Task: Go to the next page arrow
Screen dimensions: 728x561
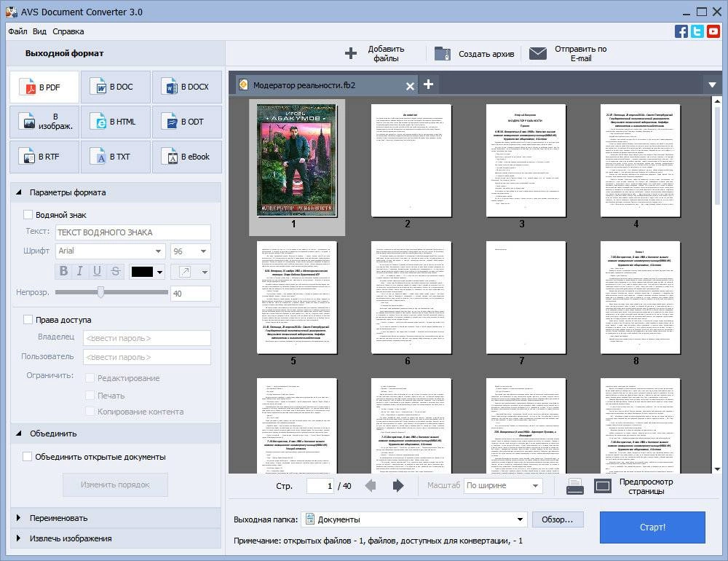Action: tap(398, 486)
